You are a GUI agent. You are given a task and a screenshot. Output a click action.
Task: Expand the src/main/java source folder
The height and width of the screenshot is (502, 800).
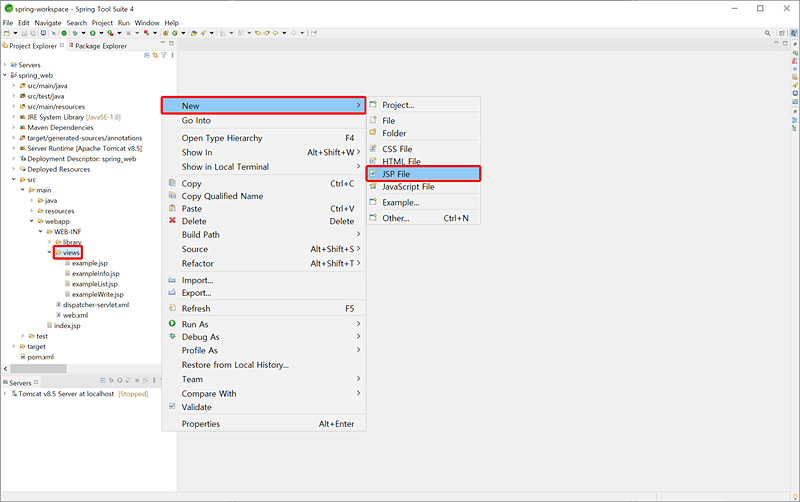click(x=14, y=86)
